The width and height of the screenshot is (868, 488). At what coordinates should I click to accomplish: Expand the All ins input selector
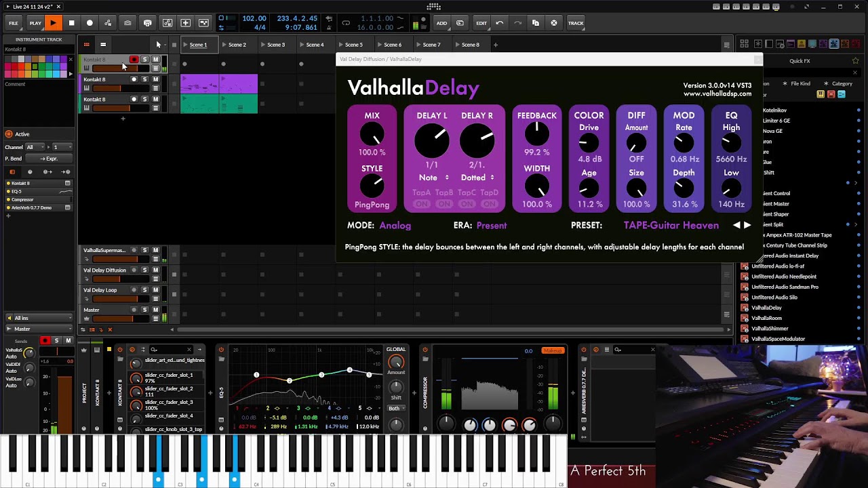point(39,318)
